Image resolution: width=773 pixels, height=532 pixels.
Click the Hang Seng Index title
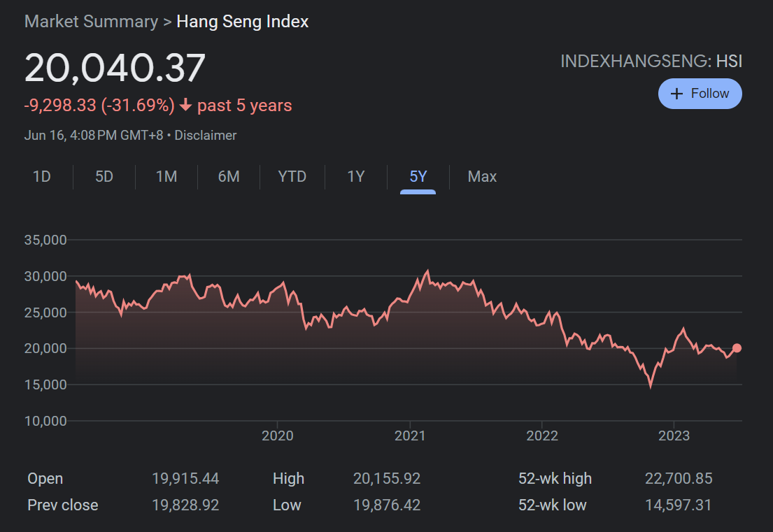tap(243, 22)
